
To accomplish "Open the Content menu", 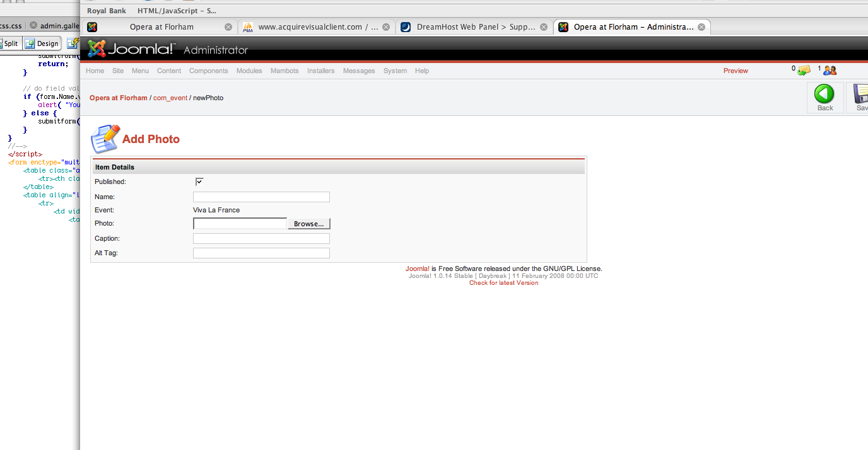I will [169, 71].
